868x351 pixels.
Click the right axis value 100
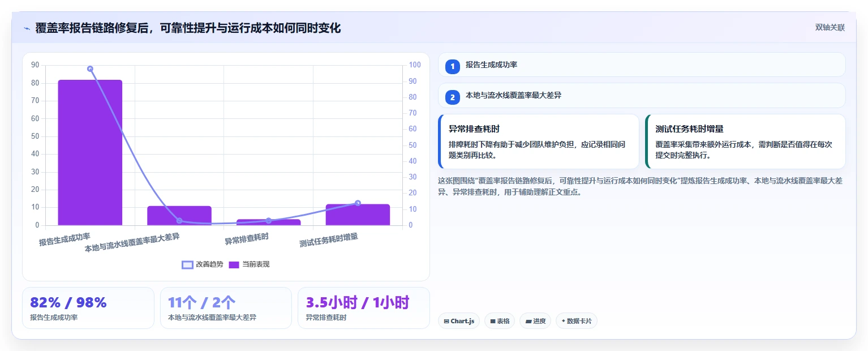(415, 65)
